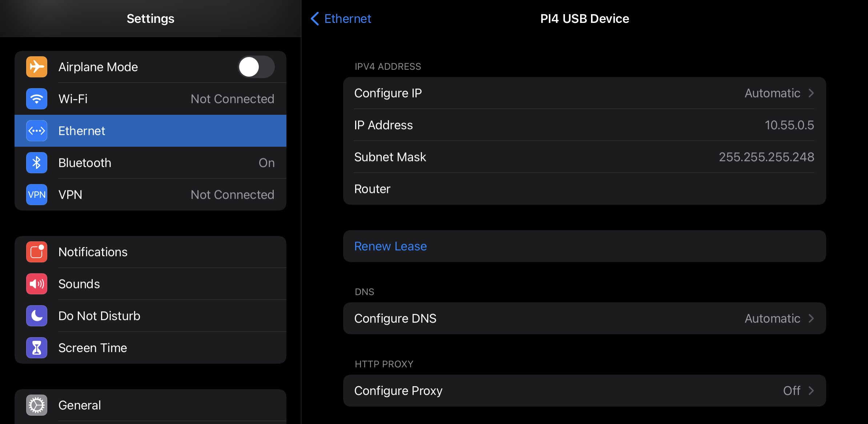Click the red Notifications icon
This screenshot has height=424, width=868.
coord(37,252)
